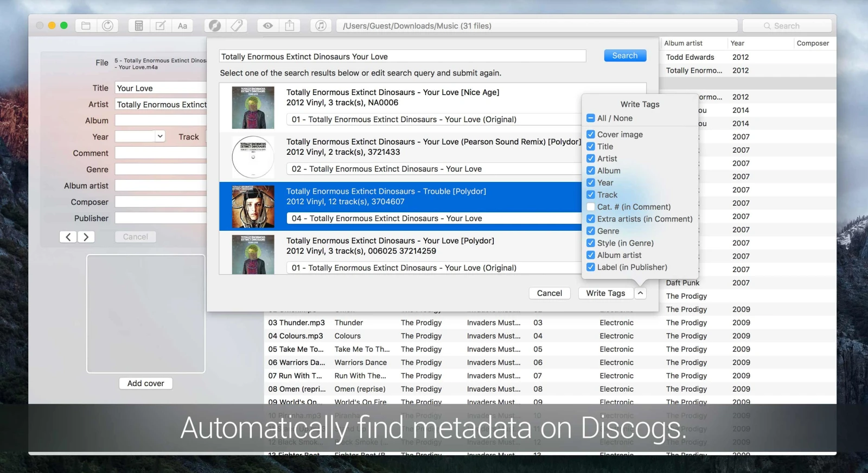Click the iTunes music note icon
The width and height of the screenshot is (868, 473).
tap(321, 26)
